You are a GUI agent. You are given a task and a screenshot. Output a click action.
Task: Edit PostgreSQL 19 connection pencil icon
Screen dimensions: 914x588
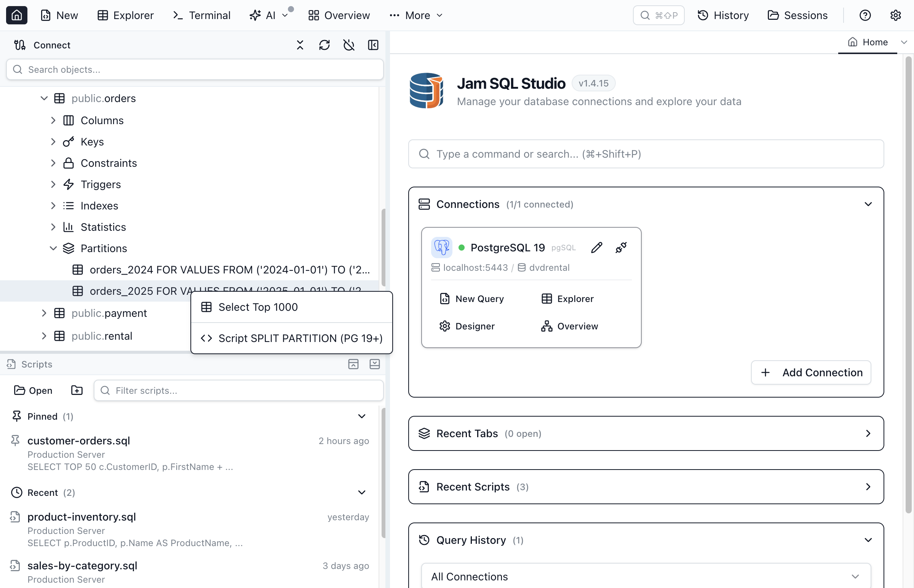point(597,248)
